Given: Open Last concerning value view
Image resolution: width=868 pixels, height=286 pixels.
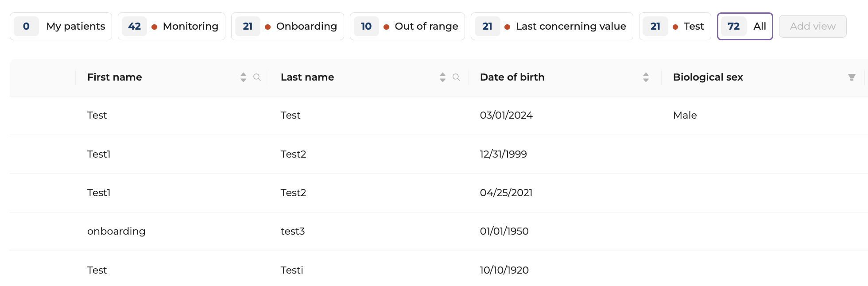Looking at the screenshot, I should [x=552, y=27].
